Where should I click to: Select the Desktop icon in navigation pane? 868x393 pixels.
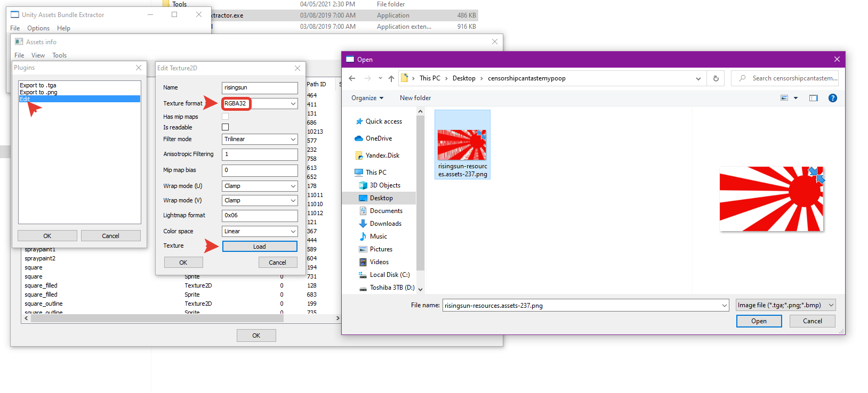(x=363, y=198)
